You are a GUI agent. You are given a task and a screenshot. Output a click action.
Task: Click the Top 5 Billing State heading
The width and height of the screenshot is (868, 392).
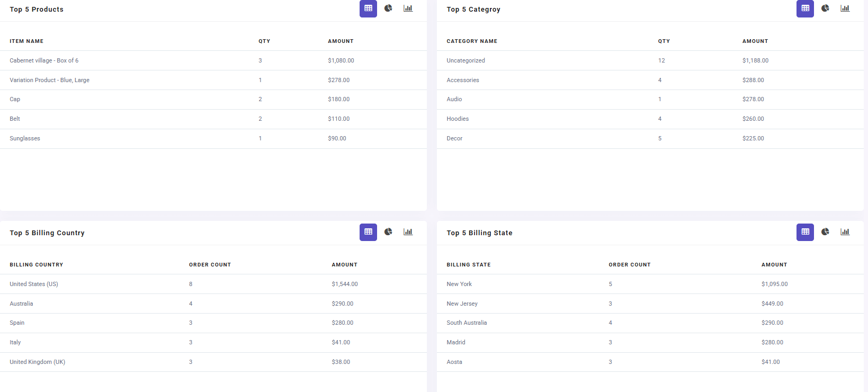tap(479, 233)
